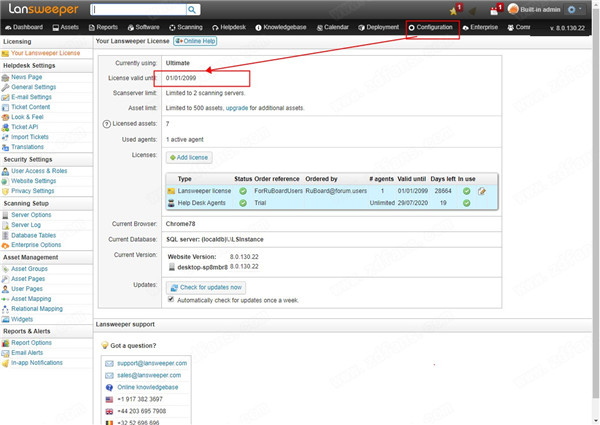
Task: Click the Add license button
Action: (189, 158)
